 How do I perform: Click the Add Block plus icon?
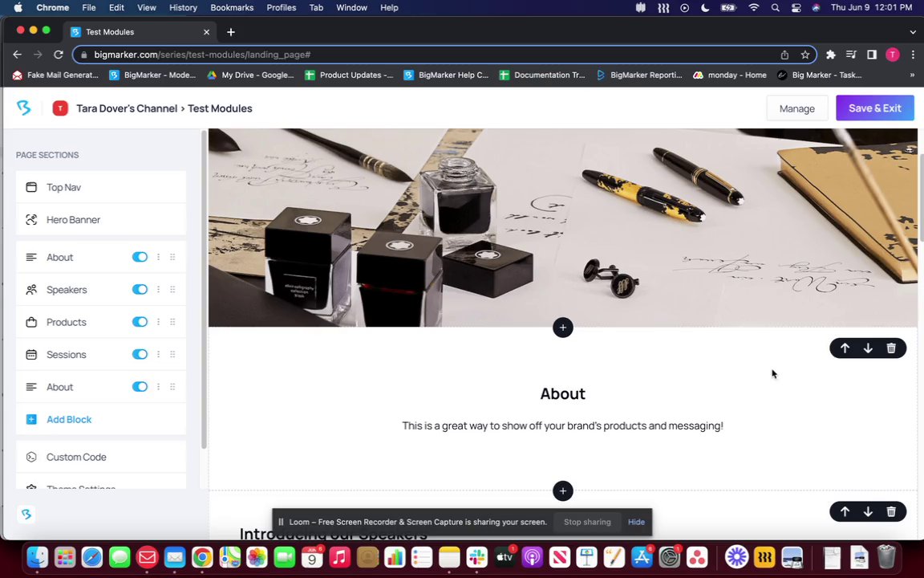coord(31,419)
